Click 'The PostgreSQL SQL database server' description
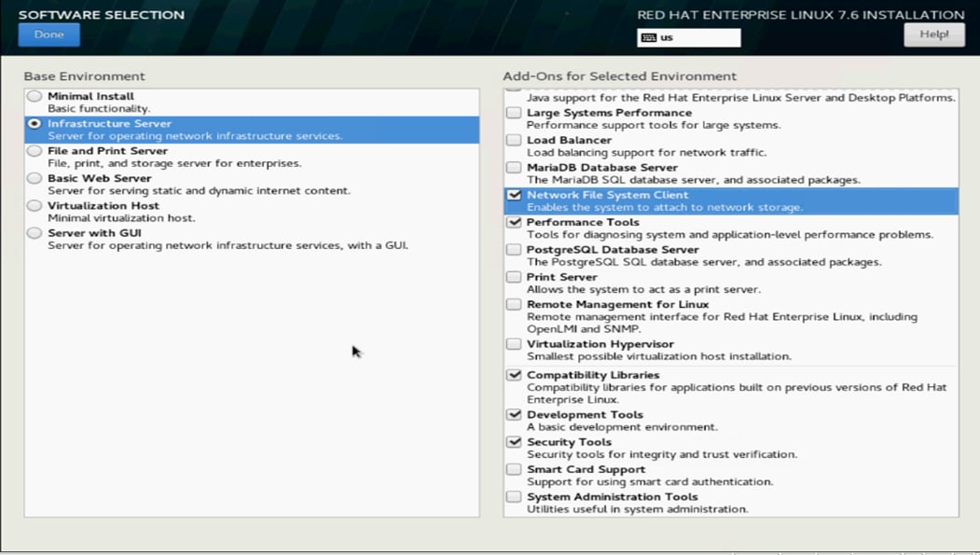 pos(704,262)
